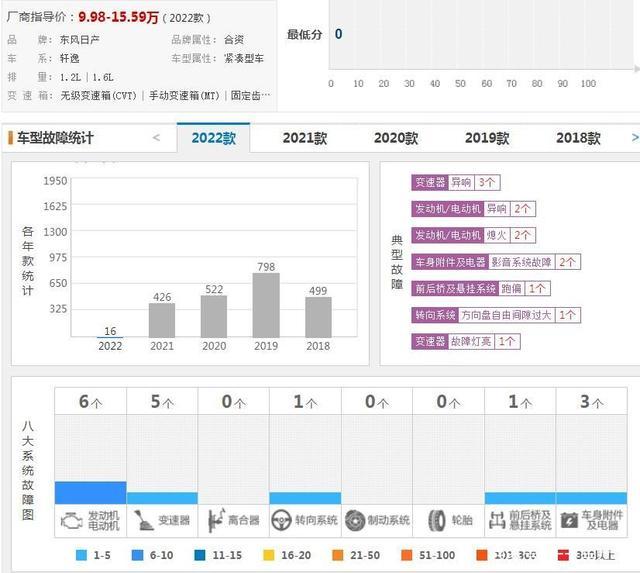
Task: Click the 16-20 yellow legend swatch
Action: pos(268,553)
